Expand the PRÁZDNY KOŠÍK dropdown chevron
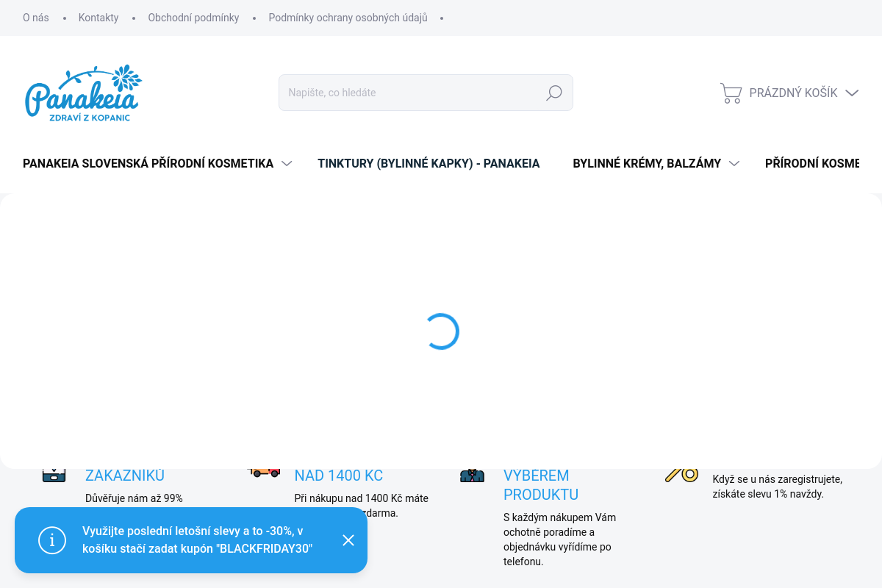The image size is (882, 588). [x=851, y=93]
